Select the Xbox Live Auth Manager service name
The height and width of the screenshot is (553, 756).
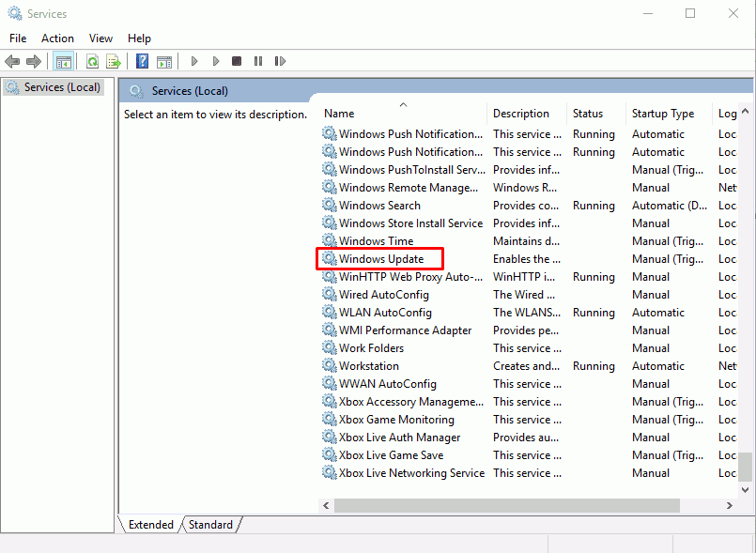click(x=400, y=438)
